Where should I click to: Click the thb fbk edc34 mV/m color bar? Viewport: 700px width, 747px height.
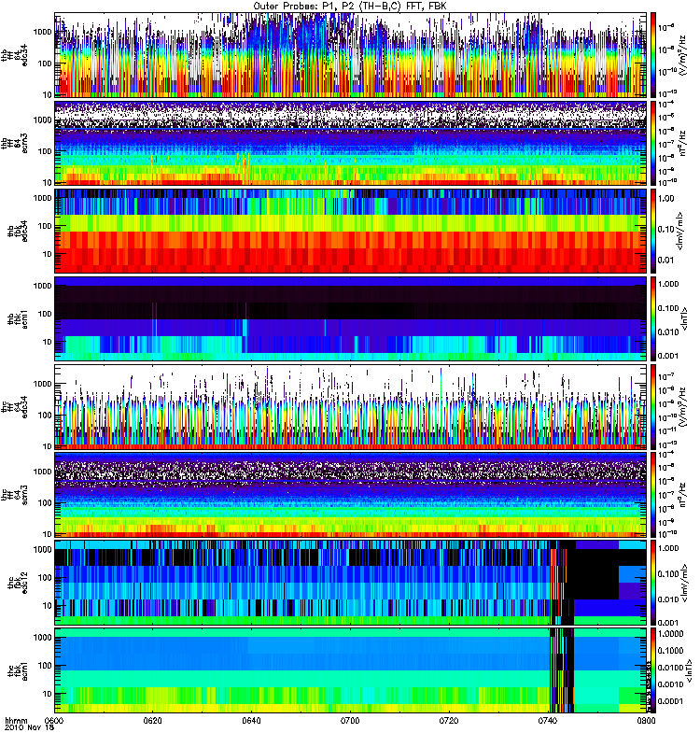(653, 231)
